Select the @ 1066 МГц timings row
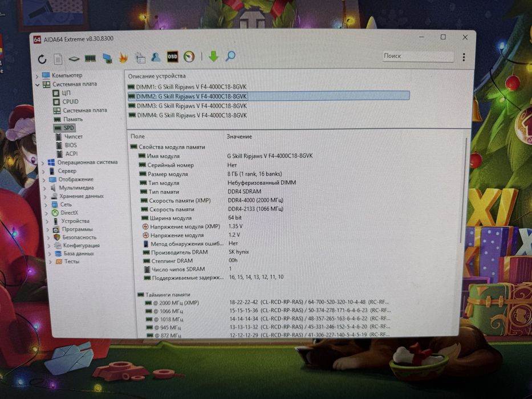 (268, 311)
